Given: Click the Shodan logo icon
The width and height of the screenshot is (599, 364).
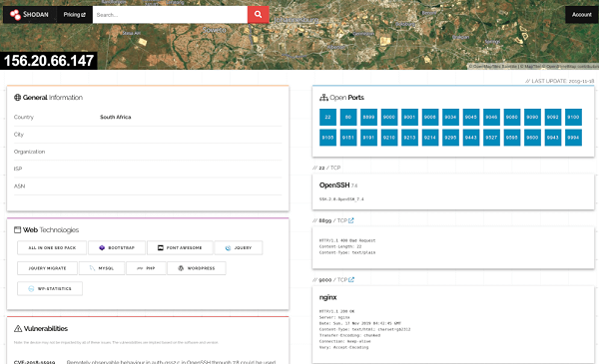Looking at the screenshot, I should point(15,15).
